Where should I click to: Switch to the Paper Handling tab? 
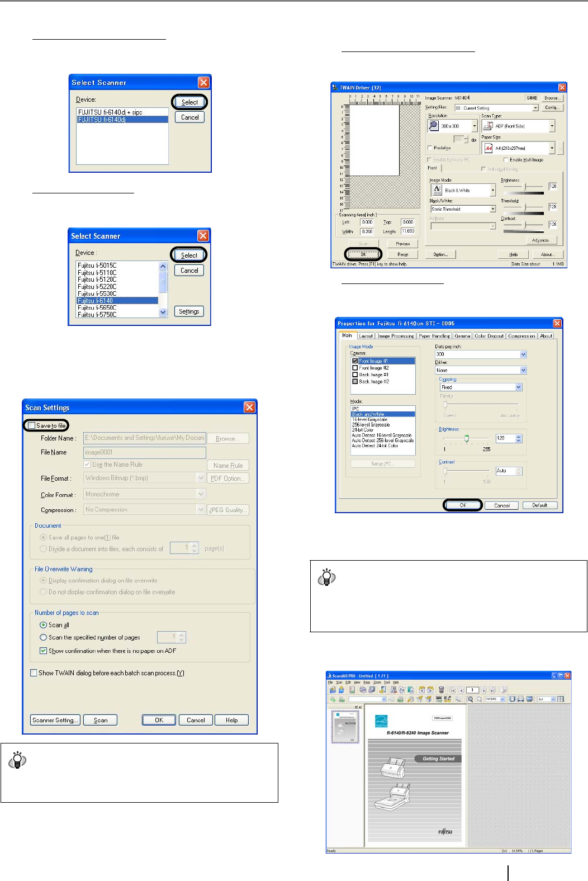click(434, 336)
